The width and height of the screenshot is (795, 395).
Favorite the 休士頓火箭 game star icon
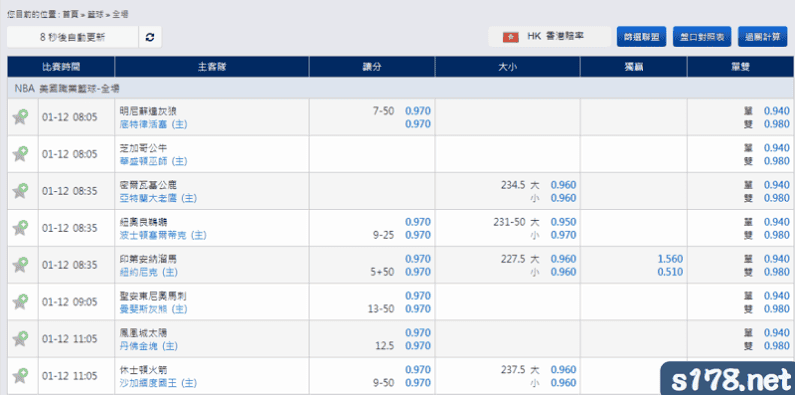click(20, 376)
